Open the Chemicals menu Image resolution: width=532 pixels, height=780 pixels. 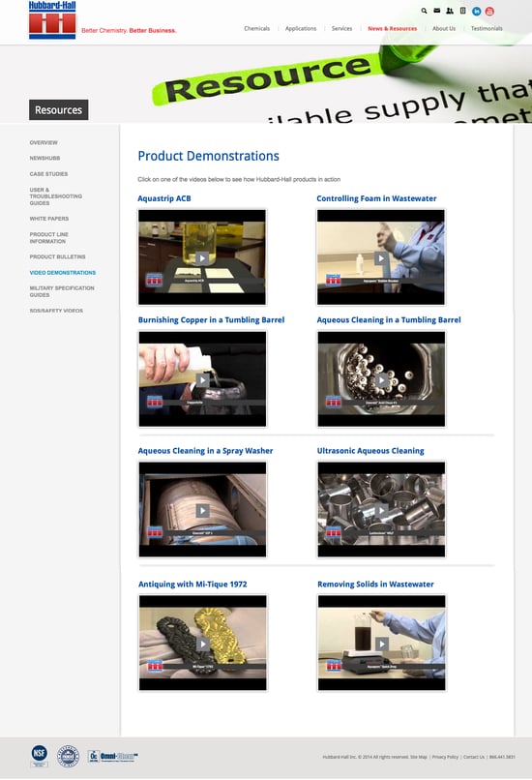[x=257, y=28]
